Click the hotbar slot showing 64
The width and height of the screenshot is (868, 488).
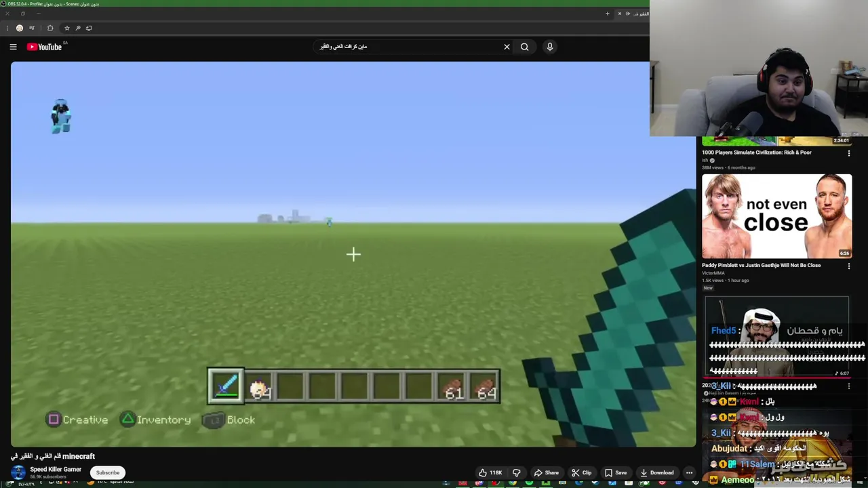pyautogui.click(x=484, y=388)
